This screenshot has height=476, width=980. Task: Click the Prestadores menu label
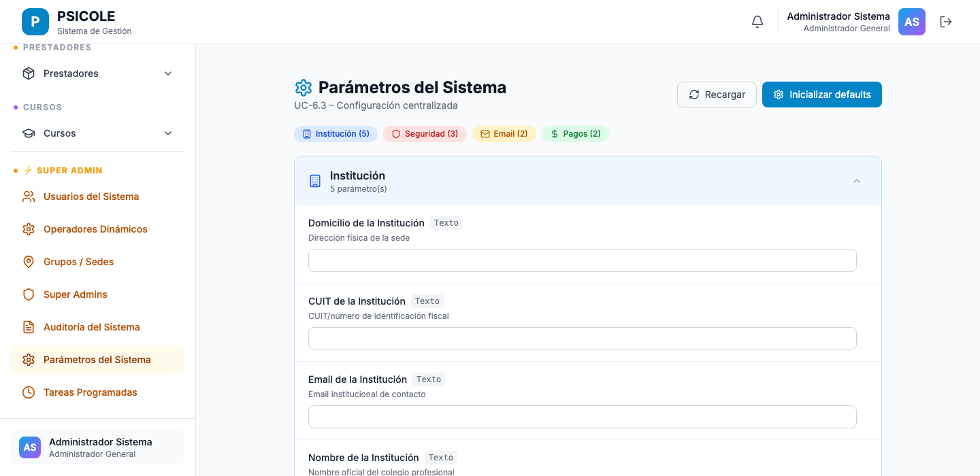[x=71, y=73]
